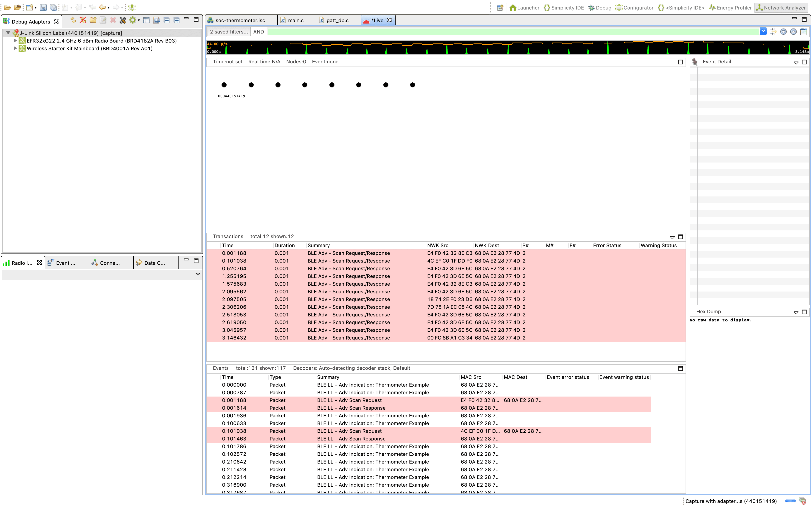Viewport: 812px width, 507px height.
Task: Open the Event Detail panel menu triangle
Action: click(796, 62)
